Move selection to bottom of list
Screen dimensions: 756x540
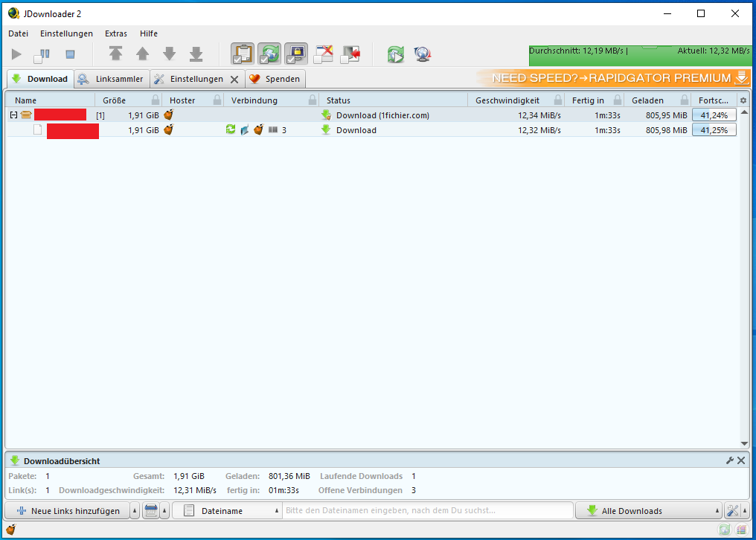[x=196, y=54]
